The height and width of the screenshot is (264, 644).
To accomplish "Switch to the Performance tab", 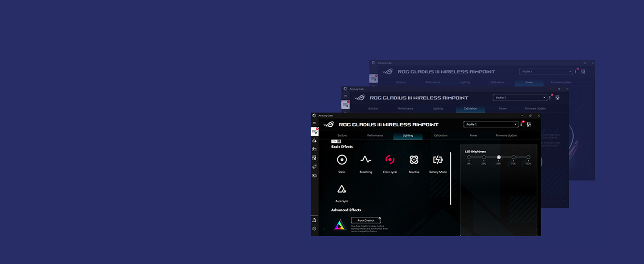I will click(375, 136).
